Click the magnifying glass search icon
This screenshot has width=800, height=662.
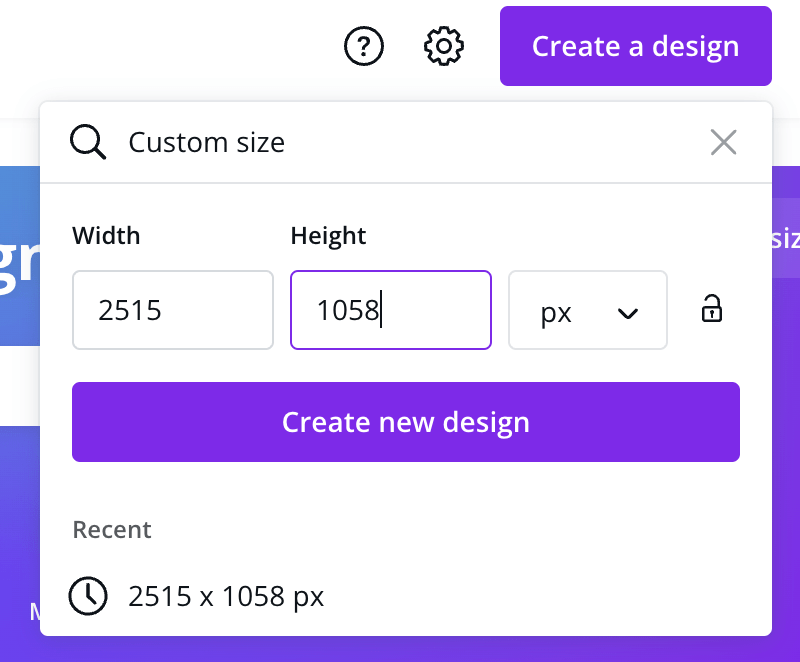[x=88, y=143]
